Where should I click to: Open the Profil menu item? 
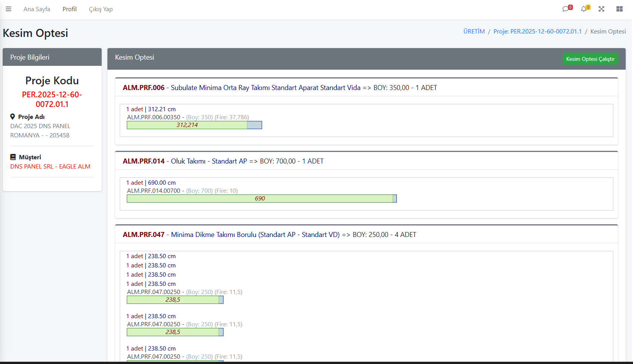(x=70, y=9)
